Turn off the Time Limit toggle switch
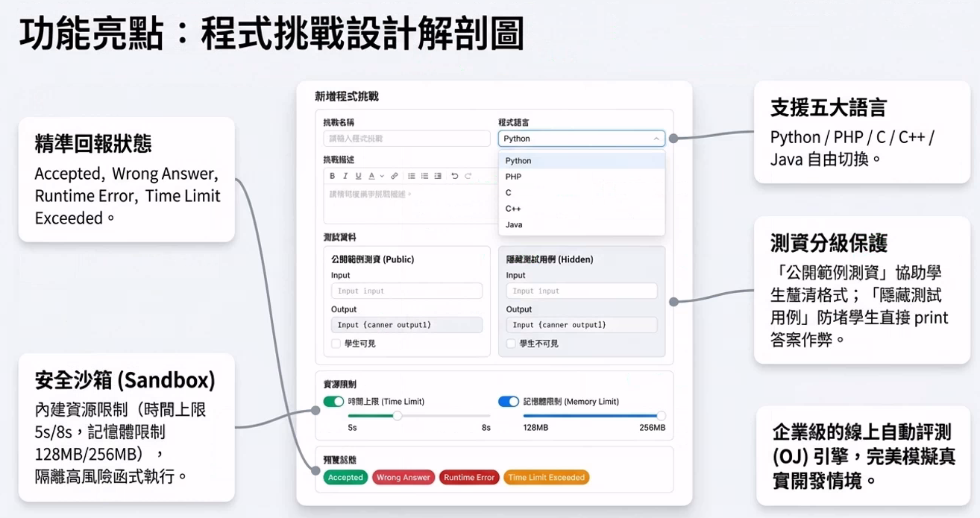Image resolution: width=980 pixels, height=518 pixels. click(333, 402)
